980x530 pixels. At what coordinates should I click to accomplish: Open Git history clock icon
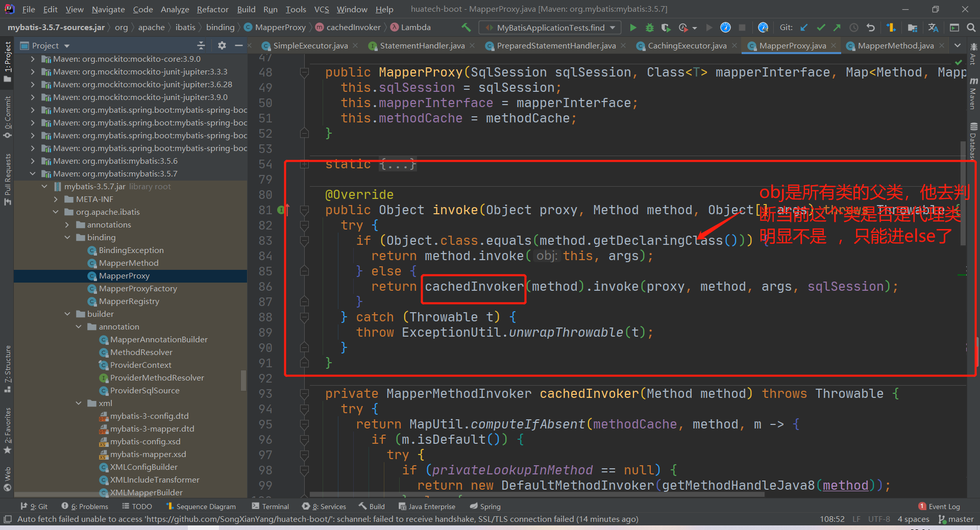(854, 28)
